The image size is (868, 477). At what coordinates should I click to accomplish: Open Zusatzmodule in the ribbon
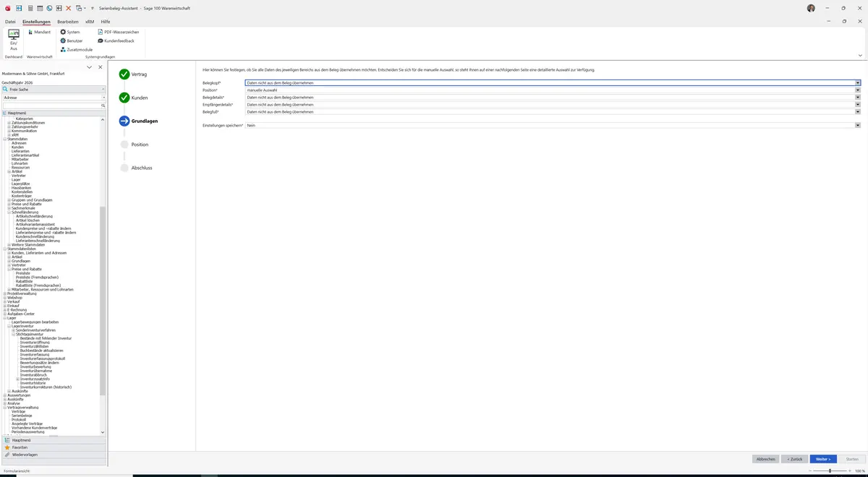click(76, 49)
